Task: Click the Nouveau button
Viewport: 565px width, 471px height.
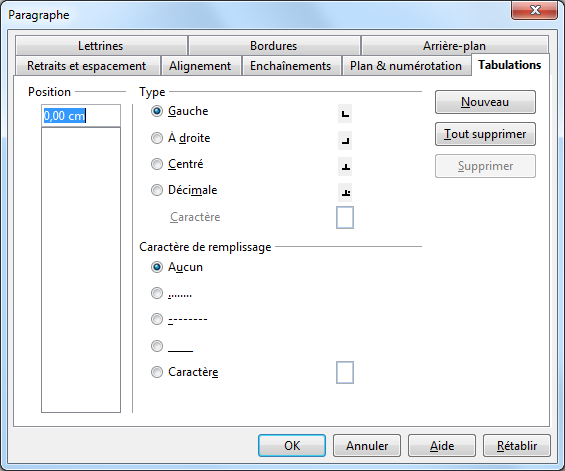Action: [x=485, y=102]
